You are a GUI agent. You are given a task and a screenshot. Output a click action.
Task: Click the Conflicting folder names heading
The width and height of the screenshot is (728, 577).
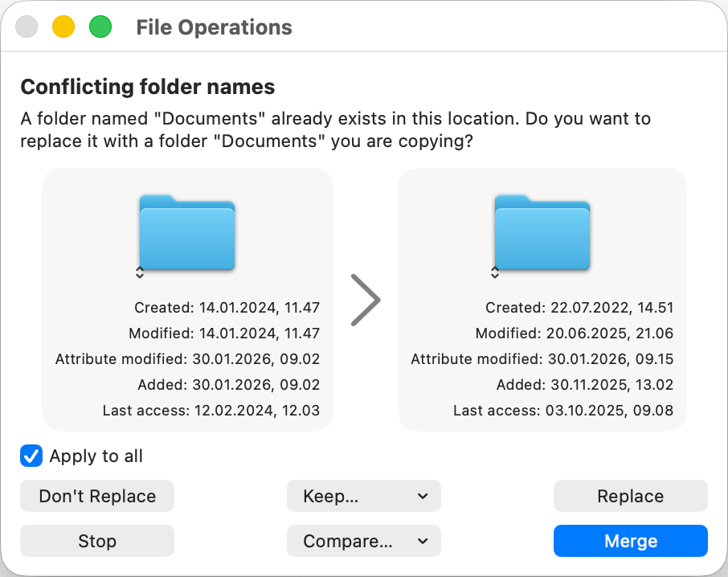coord(147,87)
